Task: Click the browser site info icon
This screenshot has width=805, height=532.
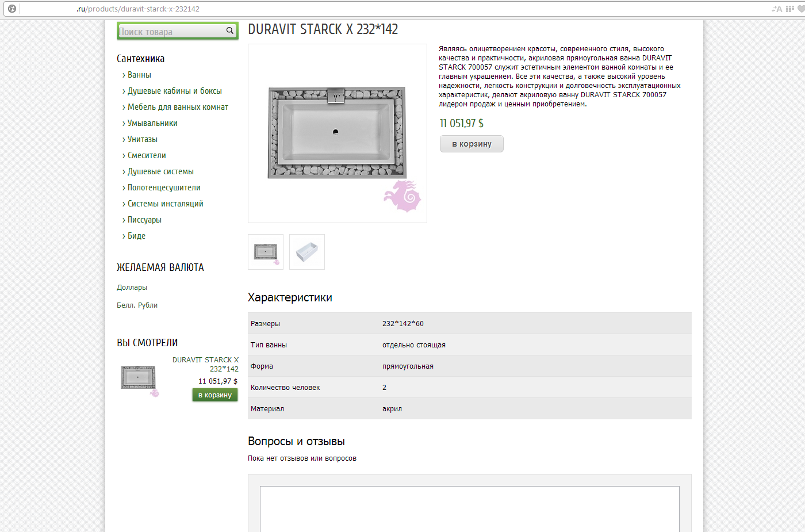Action: click(x=11, y=9)
